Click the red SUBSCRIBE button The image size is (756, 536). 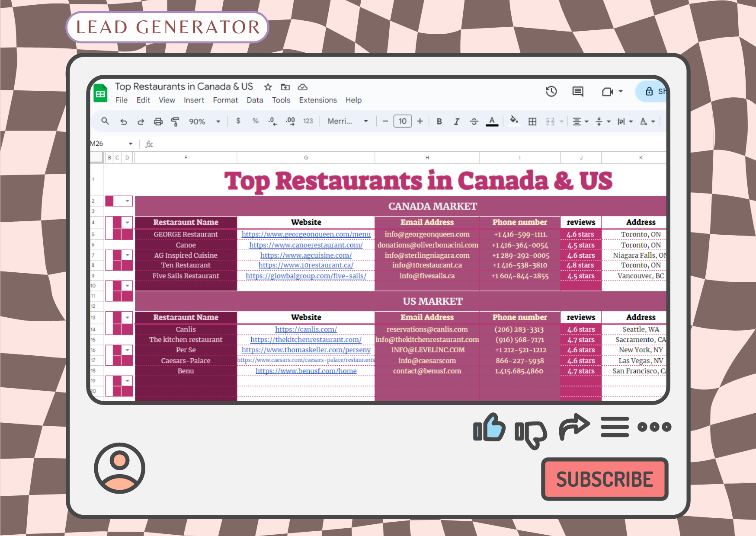(605, 479)
